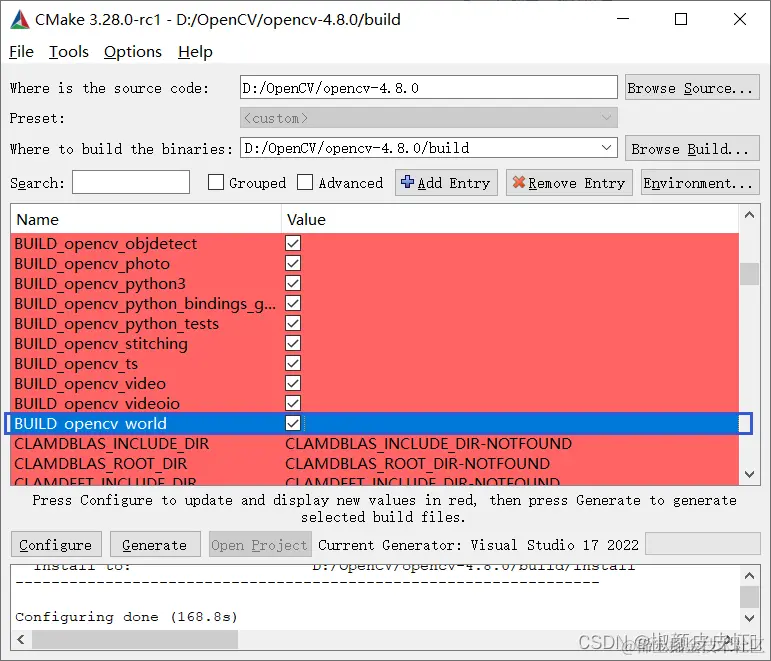Uncheck BUILD_opencv_python3 checkbox
Image resolution: width=771 pixels, height=661 pixels.
(x=293, y=284)
